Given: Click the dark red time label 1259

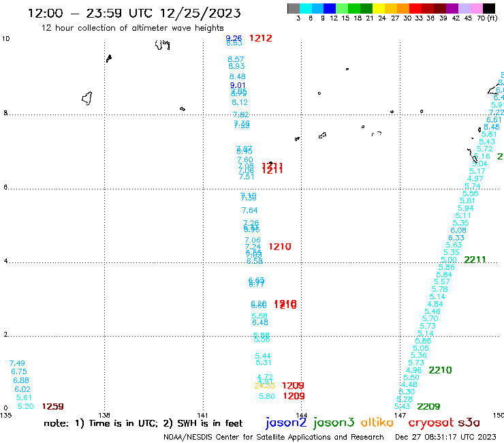Looking at the screenshot, I should point(53,406).
